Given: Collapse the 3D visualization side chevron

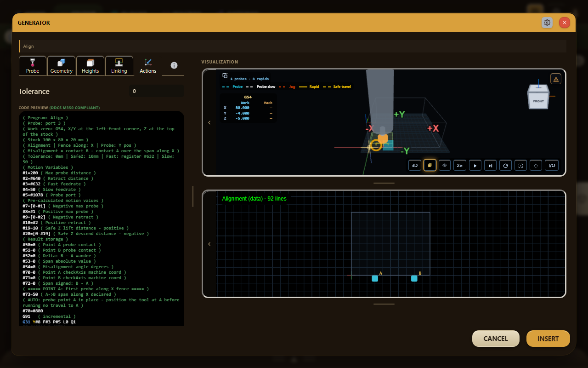Looking at the screenshot, I should pyautogui.click(x=209, y=122).
